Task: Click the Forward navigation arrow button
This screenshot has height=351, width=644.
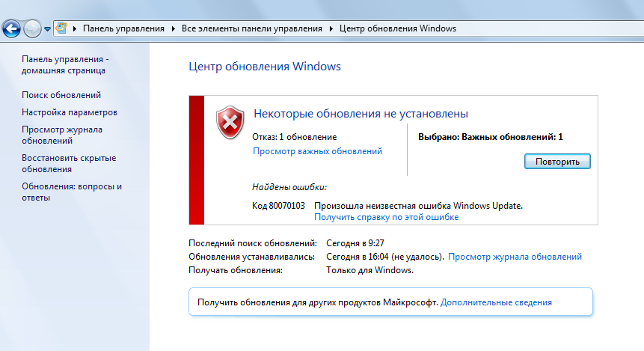Action: coord(32,28)
